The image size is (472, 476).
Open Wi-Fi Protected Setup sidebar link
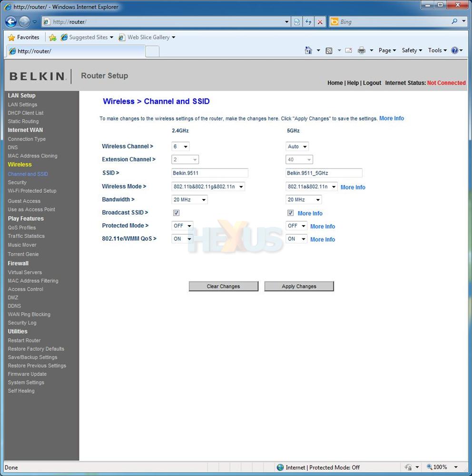(x=32, y=191)
